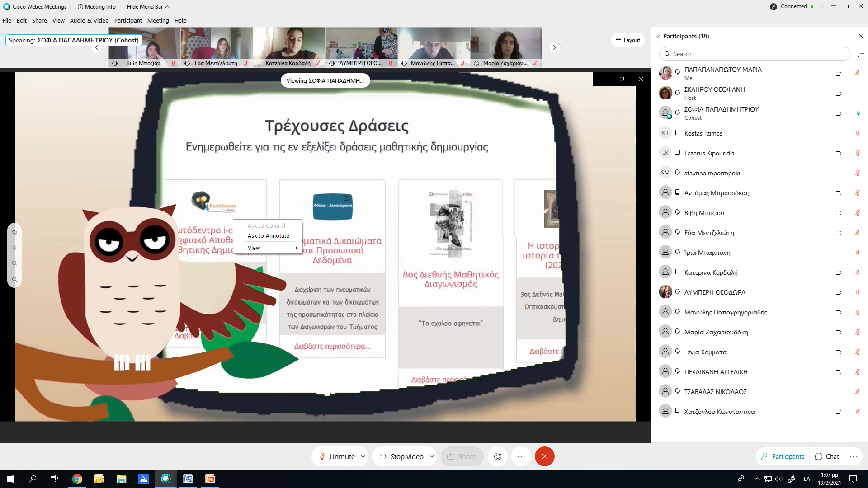Unmute your microphone

[x=337, y=456]
